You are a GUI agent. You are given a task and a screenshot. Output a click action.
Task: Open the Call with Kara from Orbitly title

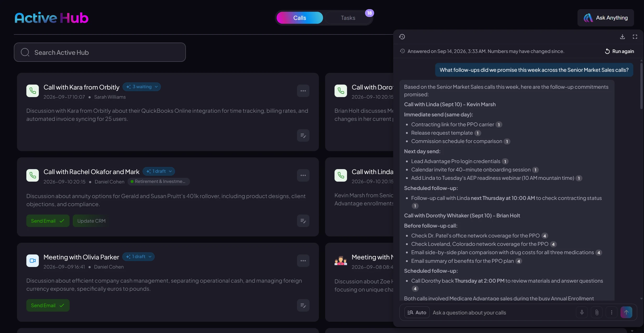coord(81,87)
